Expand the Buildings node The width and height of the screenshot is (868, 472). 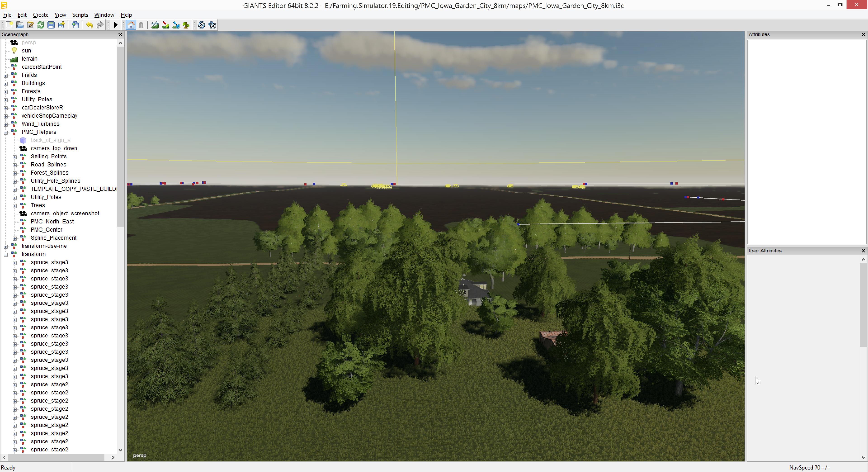[6, 84]
